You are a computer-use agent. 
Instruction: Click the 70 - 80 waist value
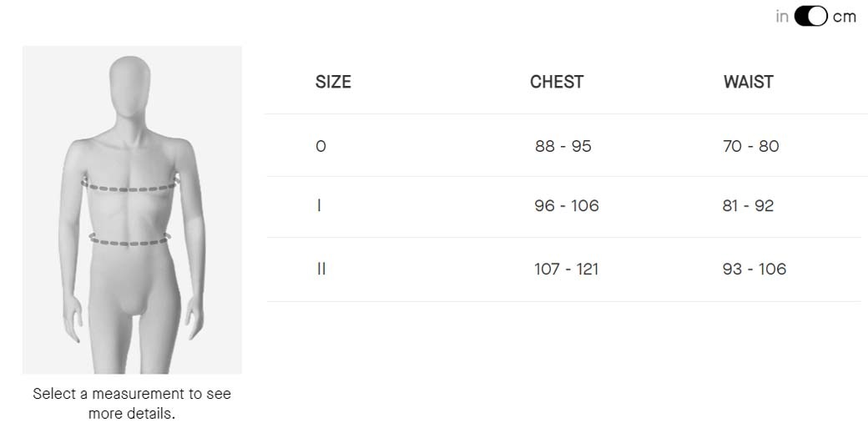coord(751,146)
